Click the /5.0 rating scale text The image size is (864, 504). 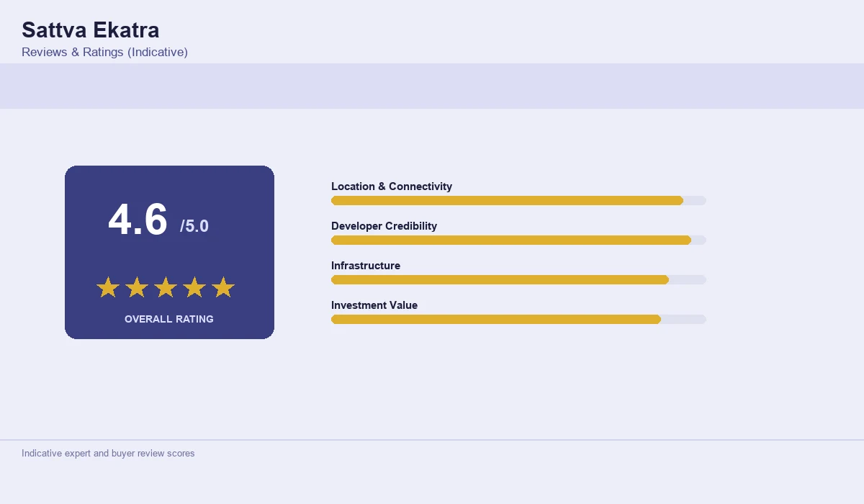tap(194, 226)
